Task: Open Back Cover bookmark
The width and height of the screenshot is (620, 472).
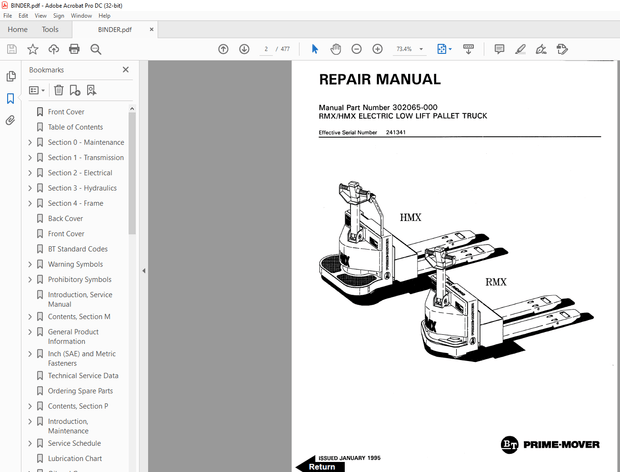Action: 65,219
